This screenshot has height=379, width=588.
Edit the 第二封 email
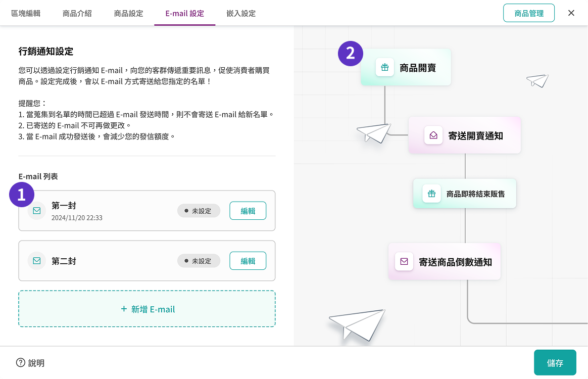coord(248,261)
